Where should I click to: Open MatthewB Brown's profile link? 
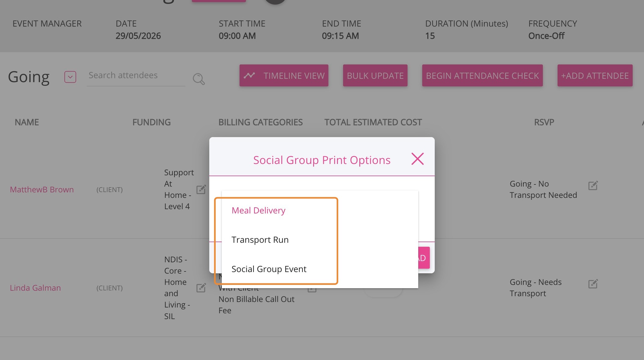[42, 190]
